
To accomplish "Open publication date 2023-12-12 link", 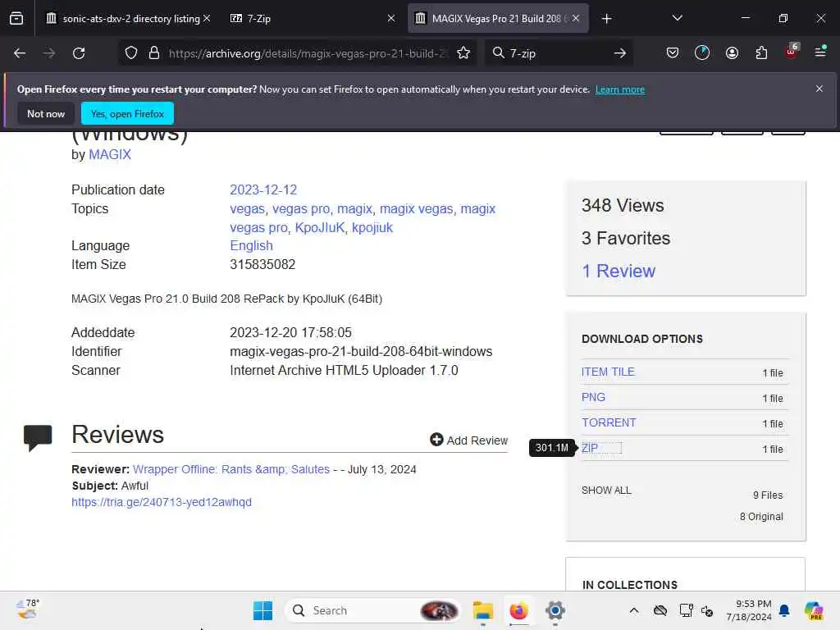I will (263, 189).
